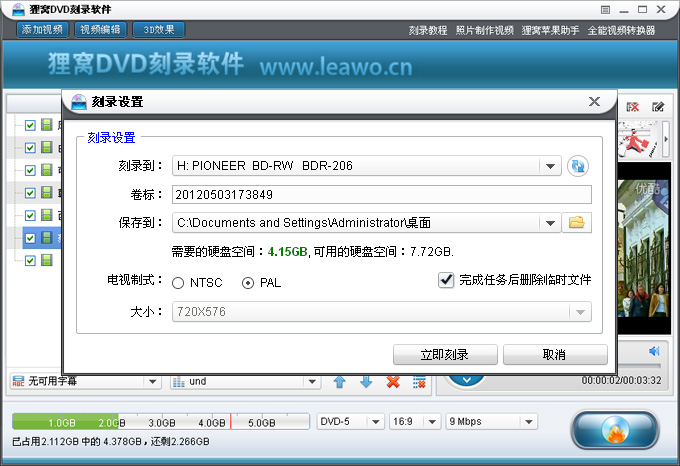Open the und audio track dropdown
The height and width of the screenshot is (466, 680).
[312, 382]
